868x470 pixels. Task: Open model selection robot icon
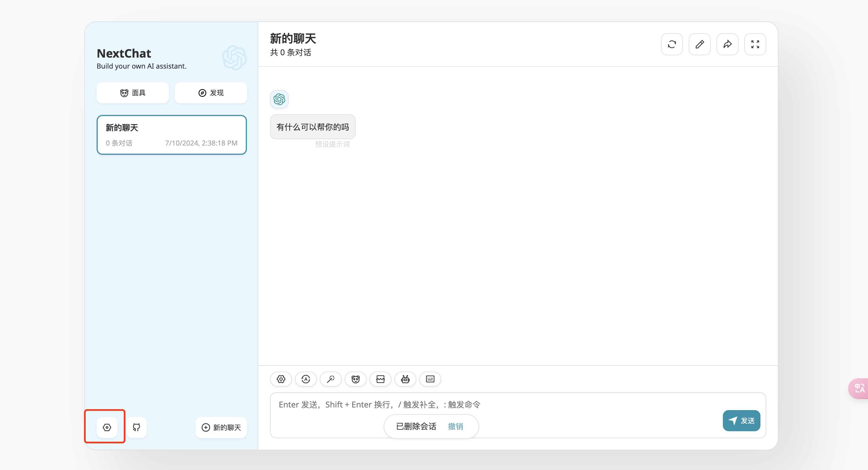pos(405,379)
